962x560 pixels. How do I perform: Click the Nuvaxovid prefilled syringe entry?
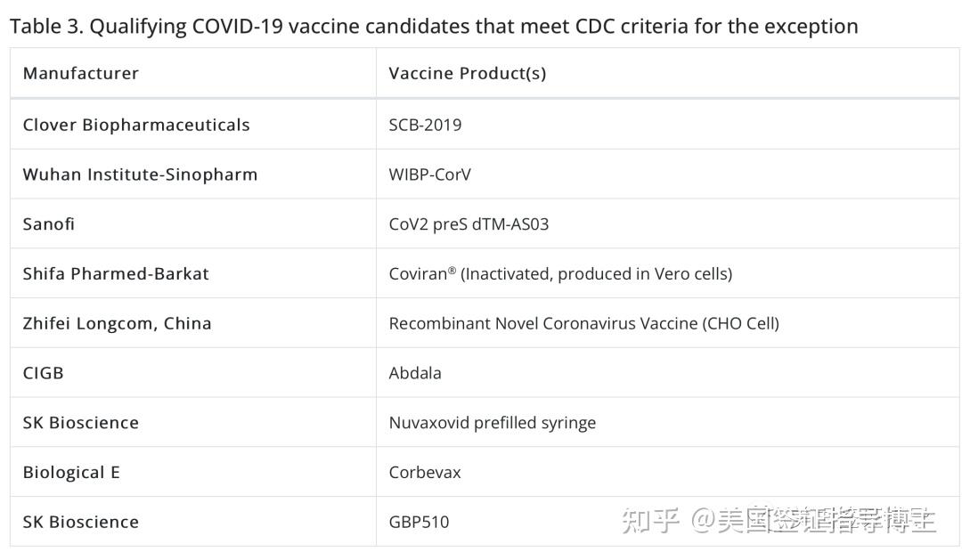point(492,423)
